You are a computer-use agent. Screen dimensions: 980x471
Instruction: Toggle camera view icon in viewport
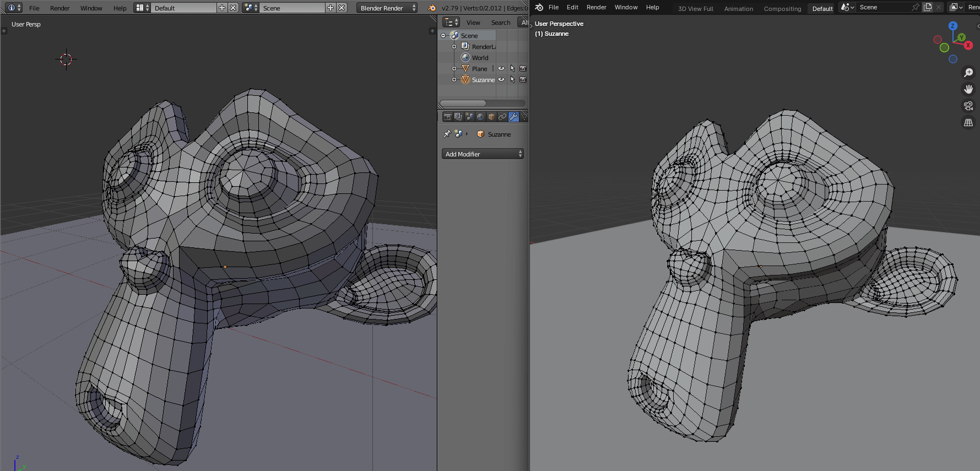pos(968,106)
